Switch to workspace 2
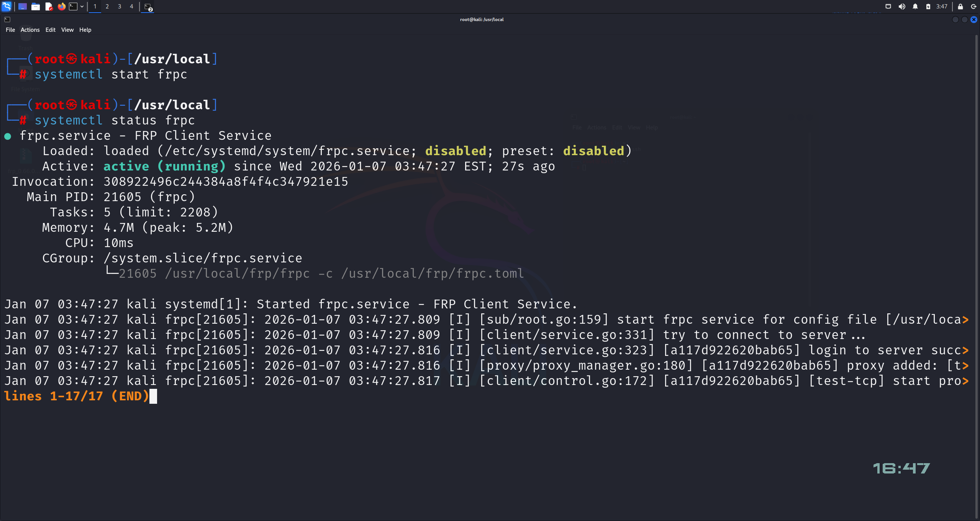Image resolution: width=980 pixels, height=521 pixels. pos(107,7)
